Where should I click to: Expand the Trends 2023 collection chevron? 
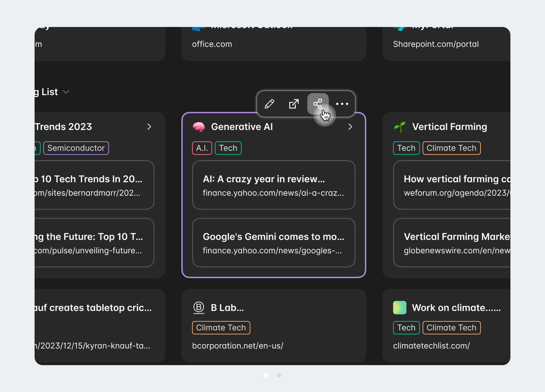149,127
